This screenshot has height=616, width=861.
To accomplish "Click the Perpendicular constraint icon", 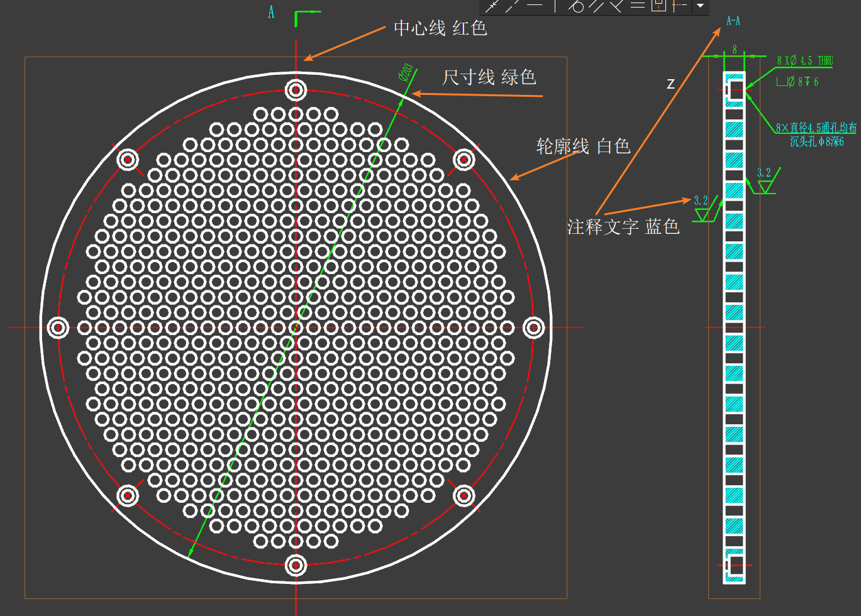I will click(x=616, y=6).
